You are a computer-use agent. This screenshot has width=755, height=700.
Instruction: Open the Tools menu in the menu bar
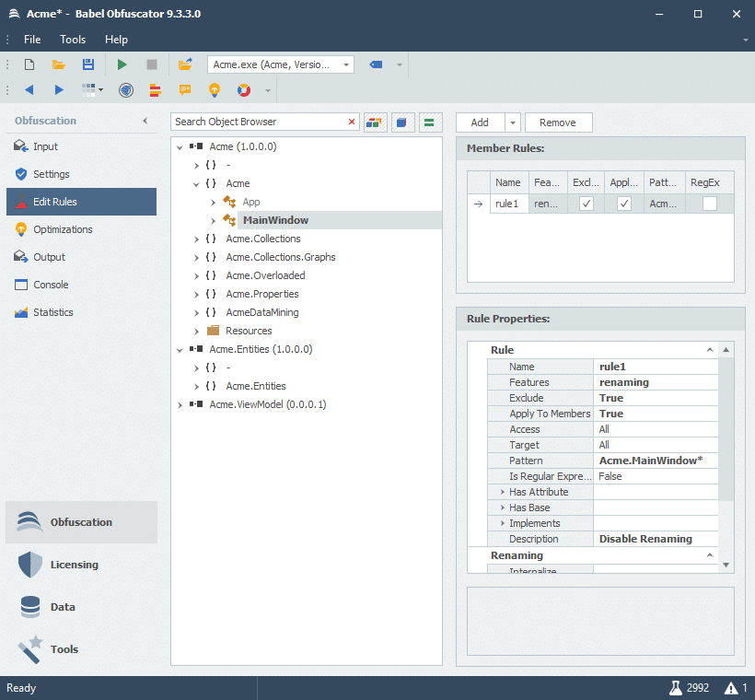(73, 40)
